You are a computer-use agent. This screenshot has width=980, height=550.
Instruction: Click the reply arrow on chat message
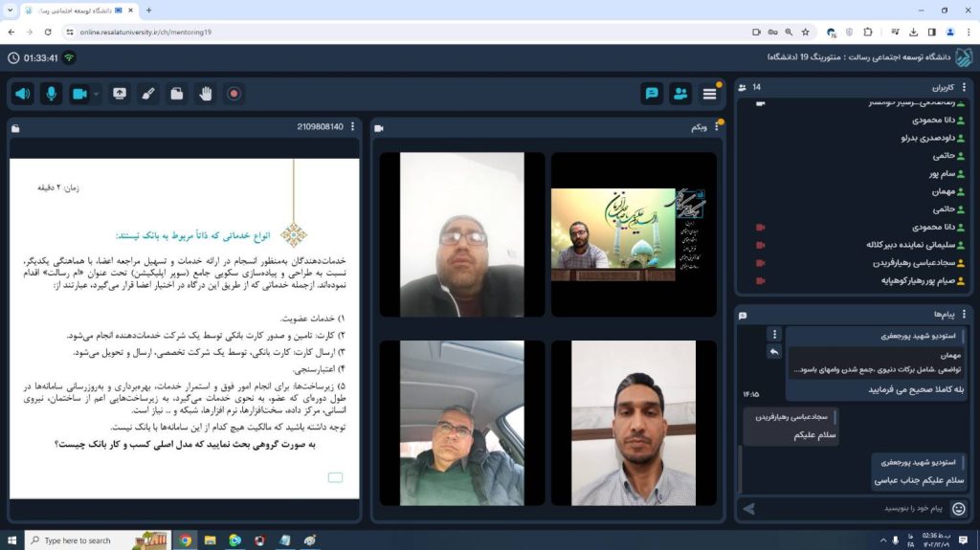[774, 352]
